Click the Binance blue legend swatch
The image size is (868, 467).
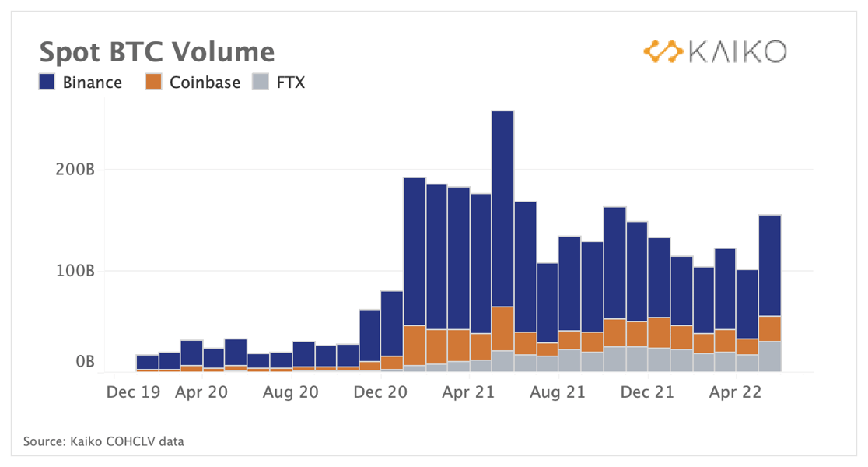pyautogui.click(x=47, y=82)
